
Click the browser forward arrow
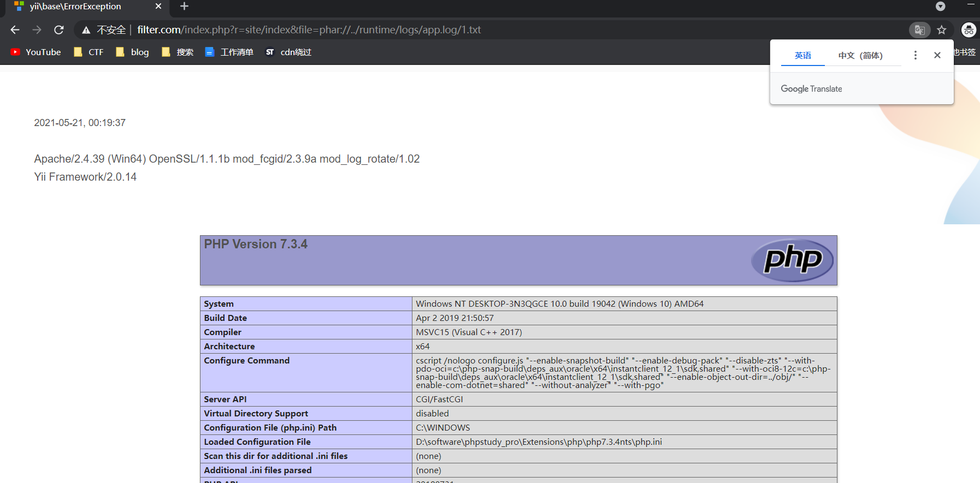click(37, 30)
